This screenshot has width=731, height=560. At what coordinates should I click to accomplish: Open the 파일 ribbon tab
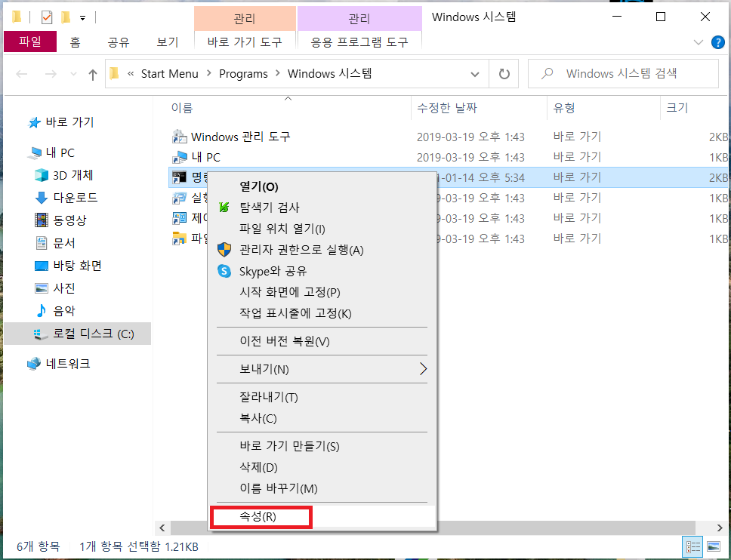(30, 42)
